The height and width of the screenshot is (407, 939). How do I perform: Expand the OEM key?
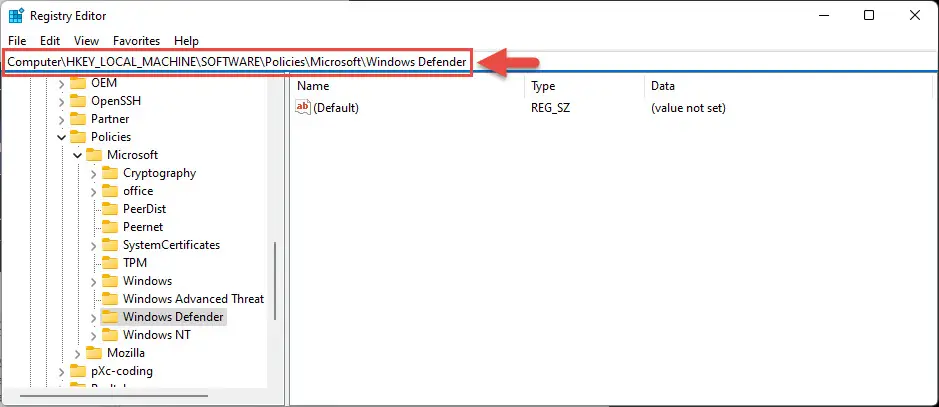click(62, 83)
